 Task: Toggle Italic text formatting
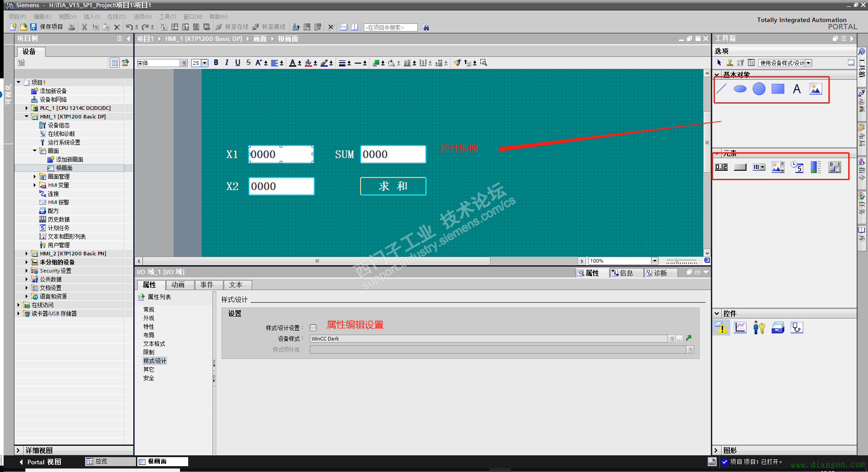pyautogui.click(x=227, y=63)
